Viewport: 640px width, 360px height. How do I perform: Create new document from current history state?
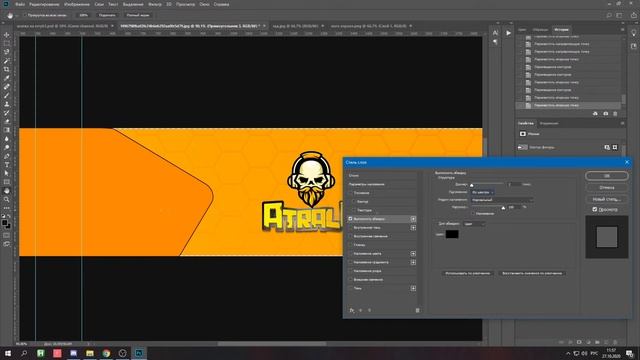coord(595,113)
